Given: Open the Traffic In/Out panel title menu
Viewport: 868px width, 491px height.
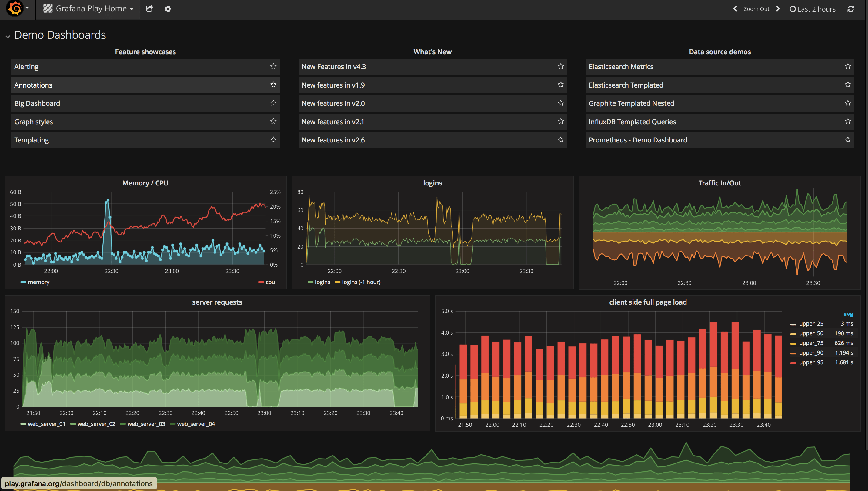Looking at the screenshot, I should (x=719, y=183).
